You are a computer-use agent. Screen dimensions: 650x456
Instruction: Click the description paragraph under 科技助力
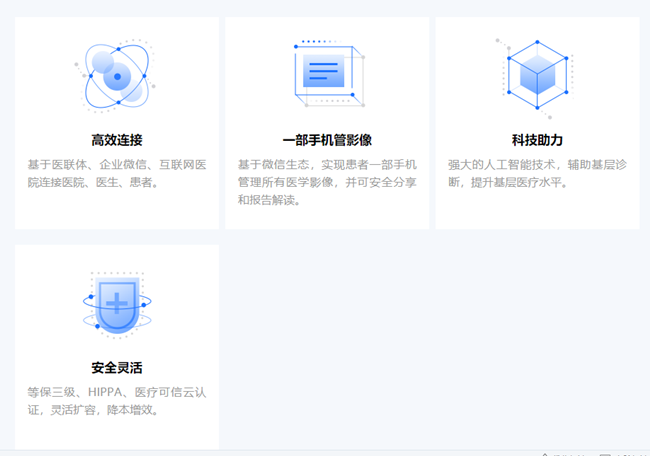(537, 173)
